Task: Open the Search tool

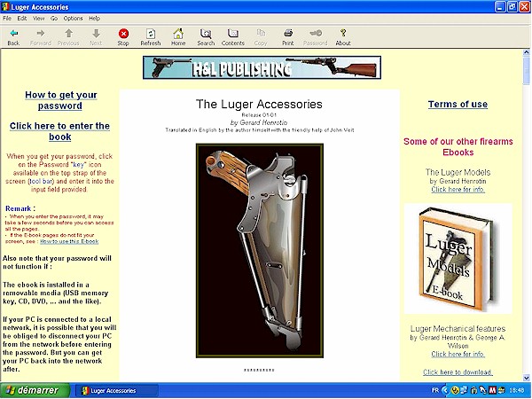Action: tap(206, 34)
